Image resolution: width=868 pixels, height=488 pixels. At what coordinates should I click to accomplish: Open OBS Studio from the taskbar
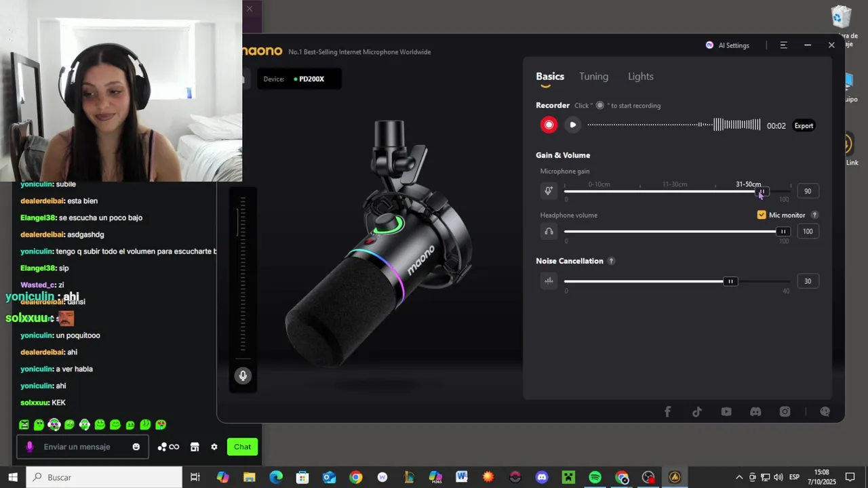(648, 477)
